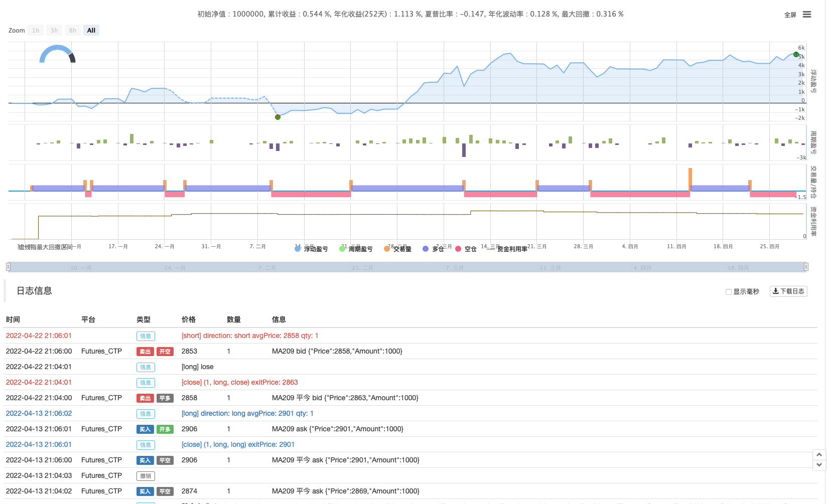Click the navigator timeline selection bar
827x504 pixels.
[x=407, y=267]
